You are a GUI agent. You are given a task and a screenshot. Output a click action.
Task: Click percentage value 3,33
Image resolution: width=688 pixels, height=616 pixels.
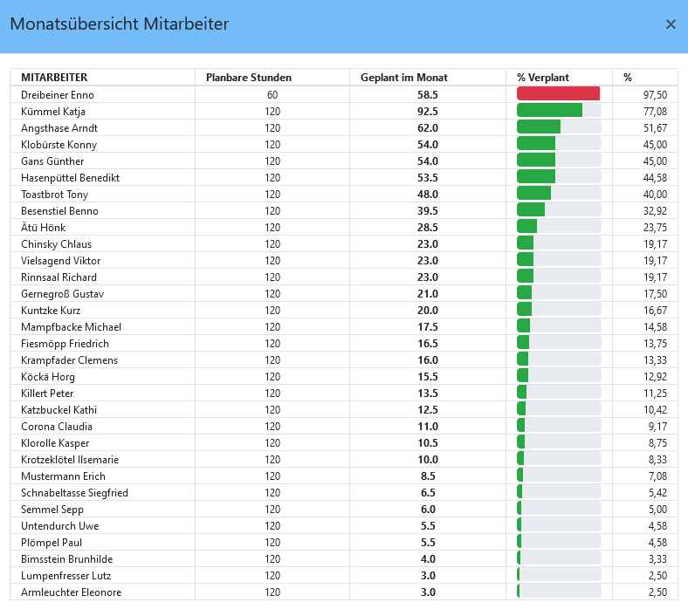pos(657,559)
